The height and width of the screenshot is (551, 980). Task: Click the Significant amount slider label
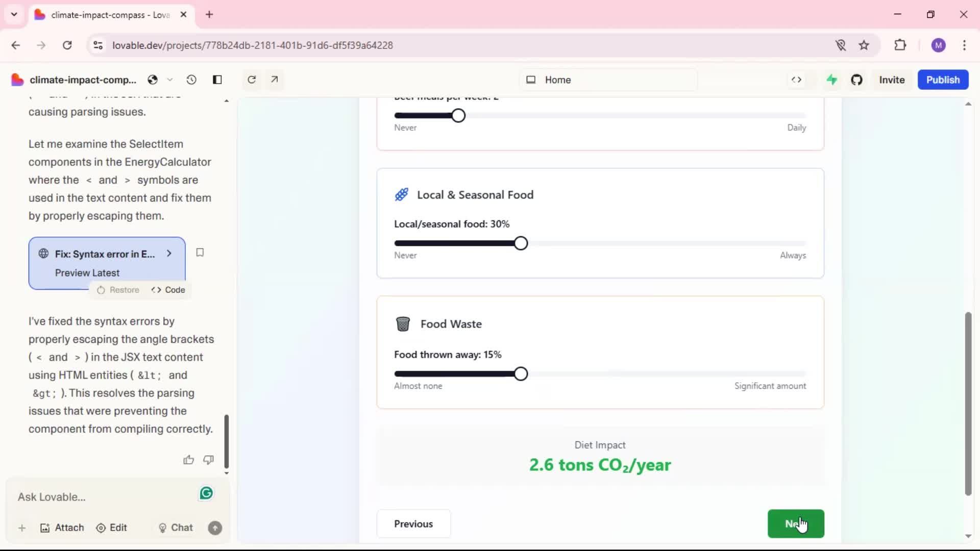coord(770,386)
